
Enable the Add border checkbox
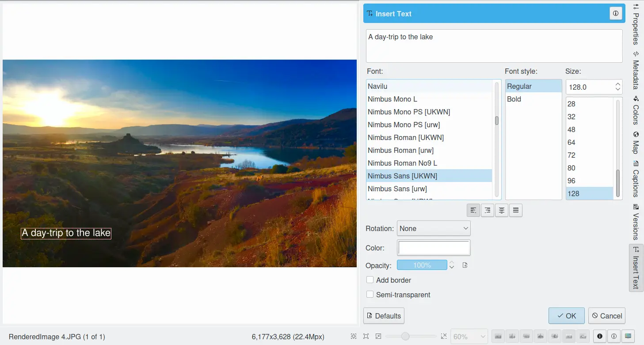pos(370,280)
